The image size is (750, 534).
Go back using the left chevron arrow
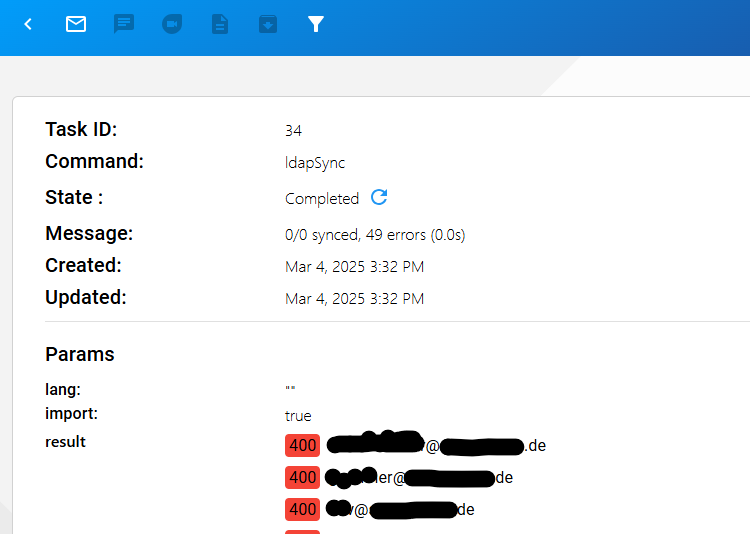coord(28,24)
